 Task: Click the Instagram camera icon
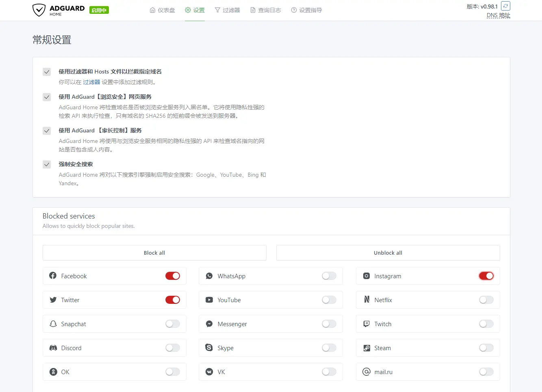[x=366, y=276]
